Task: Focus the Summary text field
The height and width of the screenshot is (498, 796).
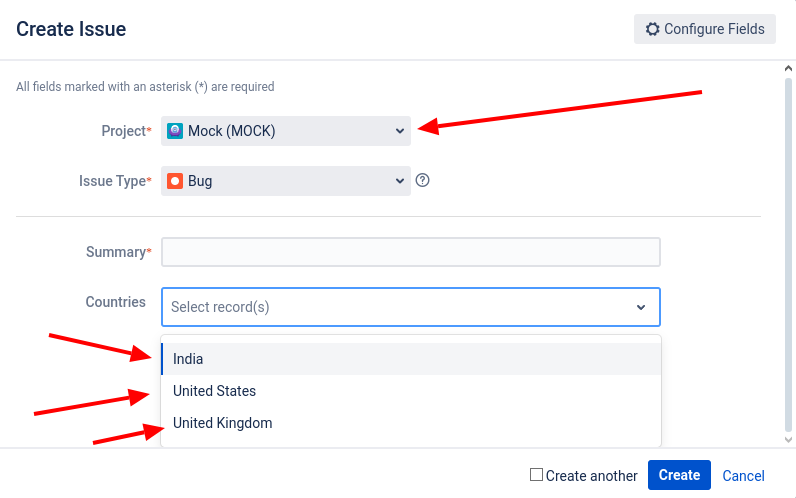Action: point(411,252)
